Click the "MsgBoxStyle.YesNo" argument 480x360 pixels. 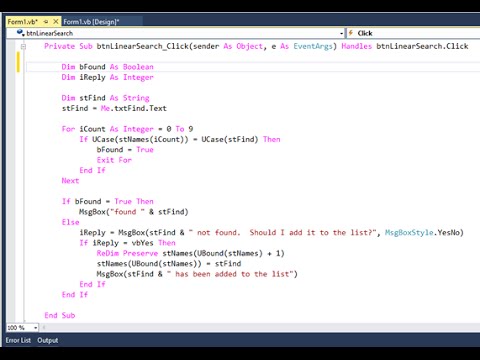click(423, 233)
